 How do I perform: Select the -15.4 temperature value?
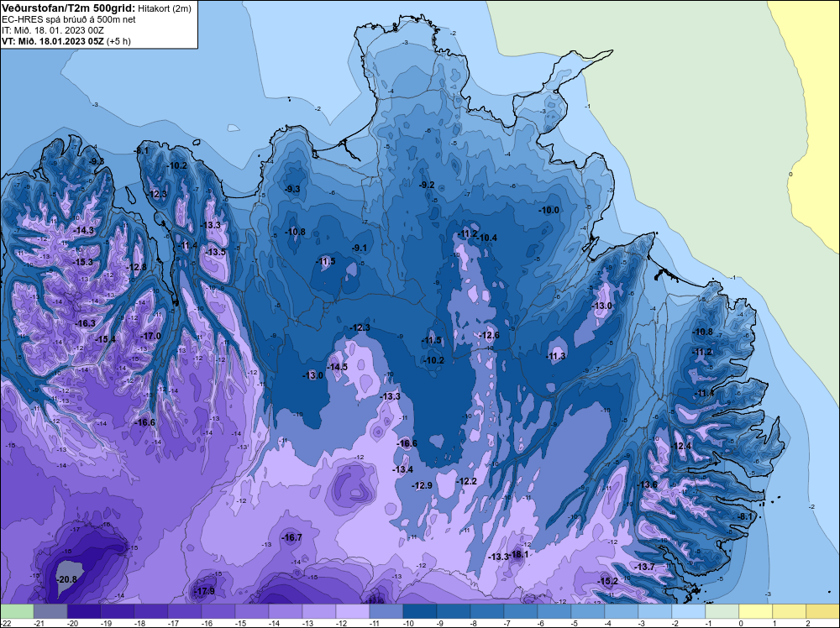pos(106,339)
